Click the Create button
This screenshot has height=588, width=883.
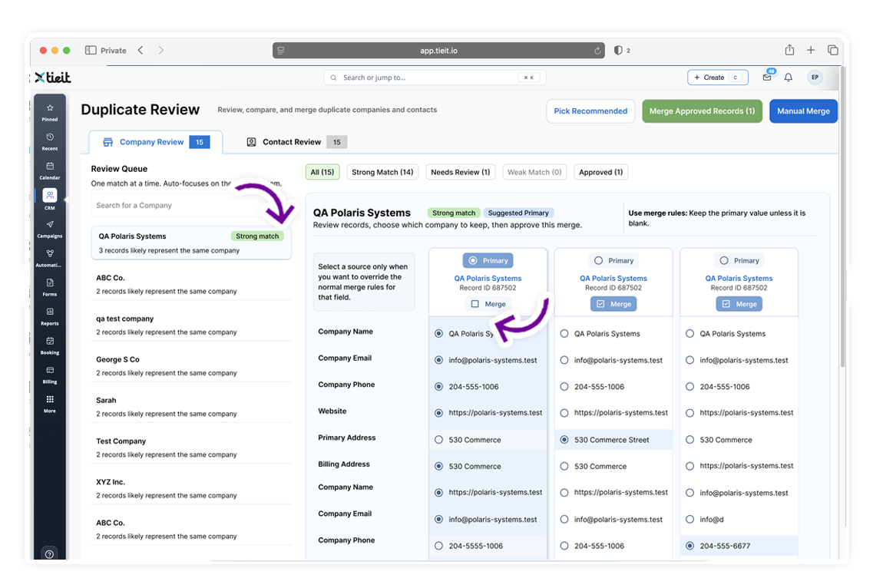717,78
